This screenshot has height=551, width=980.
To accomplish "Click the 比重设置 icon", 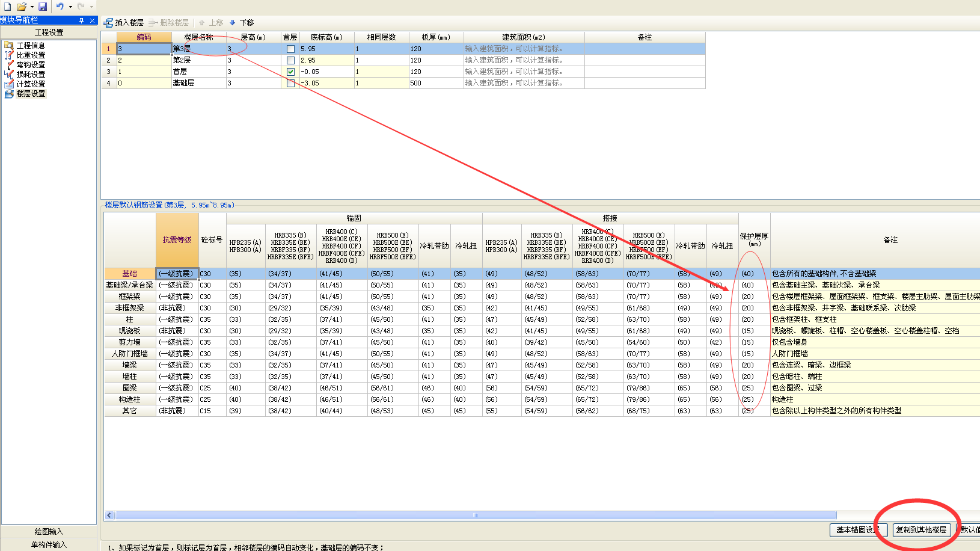I will coord(9,55).
